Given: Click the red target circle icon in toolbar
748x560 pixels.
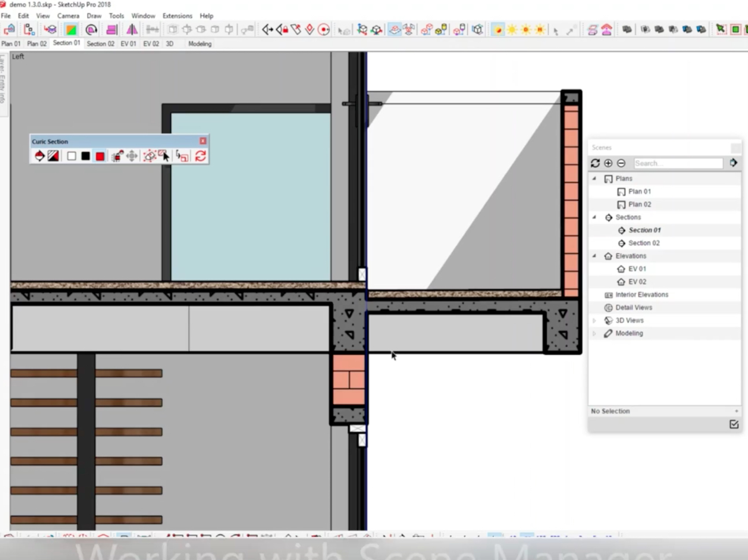Looking at the screenshot, I should pos(324,29).
